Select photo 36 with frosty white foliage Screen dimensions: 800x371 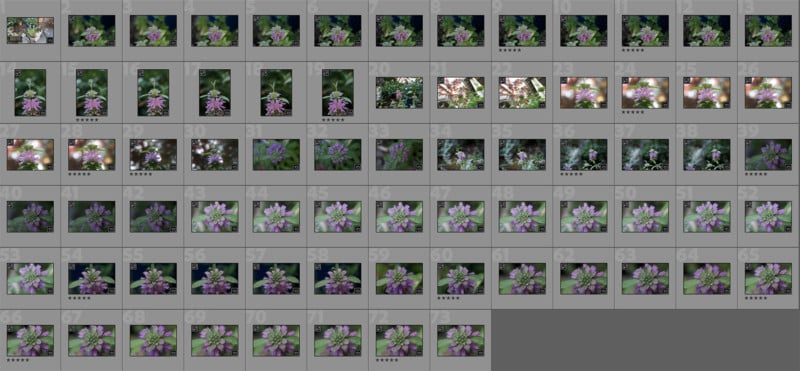[x=584, y=155]
